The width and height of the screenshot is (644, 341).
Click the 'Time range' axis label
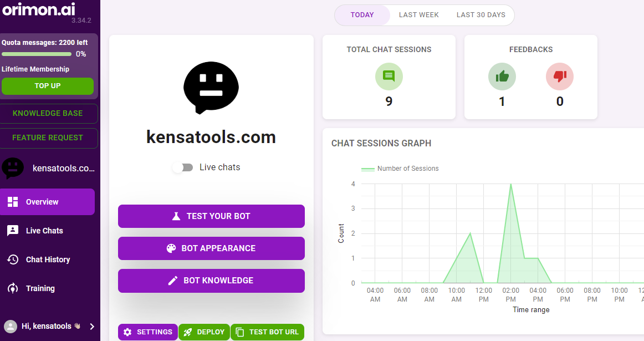(x=530, y=310)
